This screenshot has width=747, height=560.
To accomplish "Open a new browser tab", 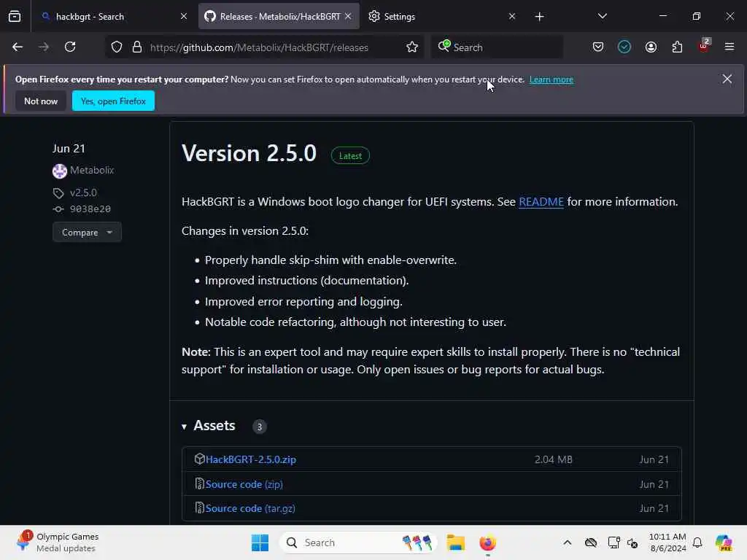I will [539, 17].
